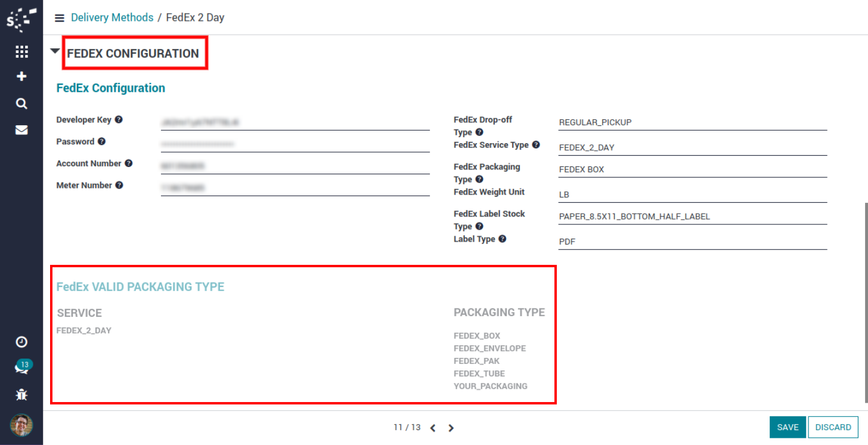Open the envelope messages icon in the sidebar
The height and width of the screenshot is (445, 868).
coord(21,130)
